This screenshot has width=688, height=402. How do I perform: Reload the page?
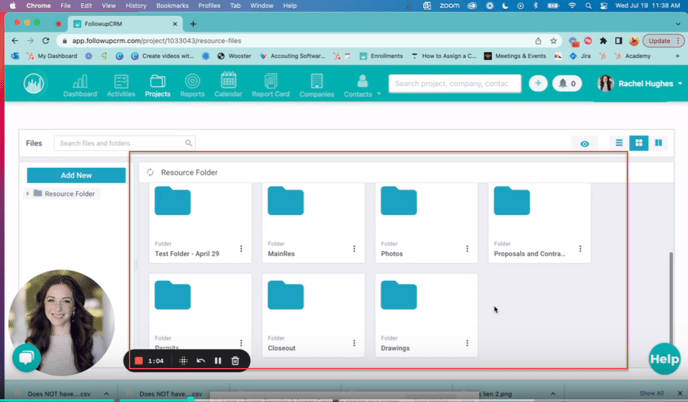point(46,40)
